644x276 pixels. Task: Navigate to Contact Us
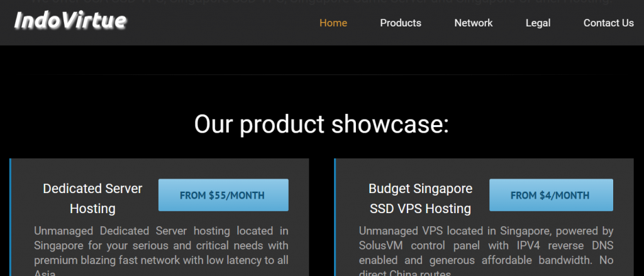608,23
